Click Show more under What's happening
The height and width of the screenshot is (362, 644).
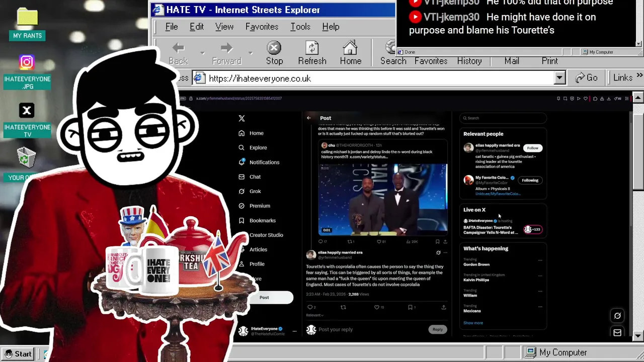[x=473, y=323]
